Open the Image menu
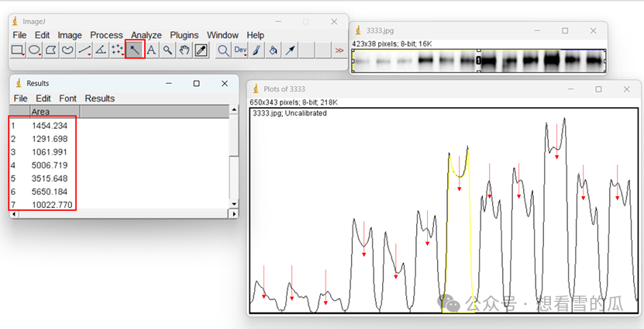Screen dimensions: 644x329 coord(70,35)
